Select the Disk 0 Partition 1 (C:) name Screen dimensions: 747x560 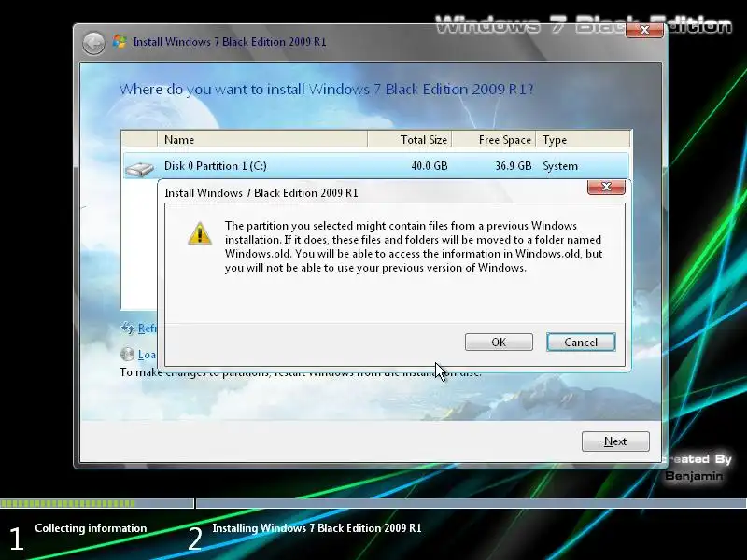pos(216,166)
